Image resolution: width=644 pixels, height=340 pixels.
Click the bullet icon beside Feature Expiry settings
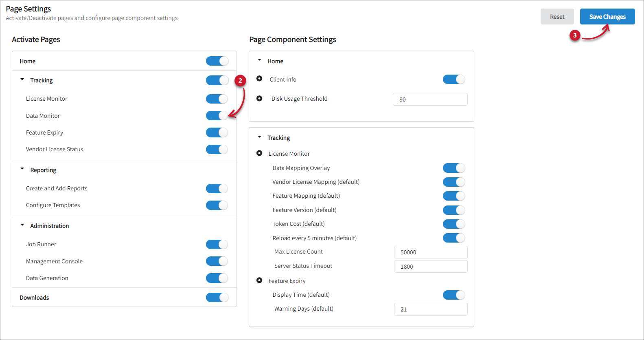259,280
